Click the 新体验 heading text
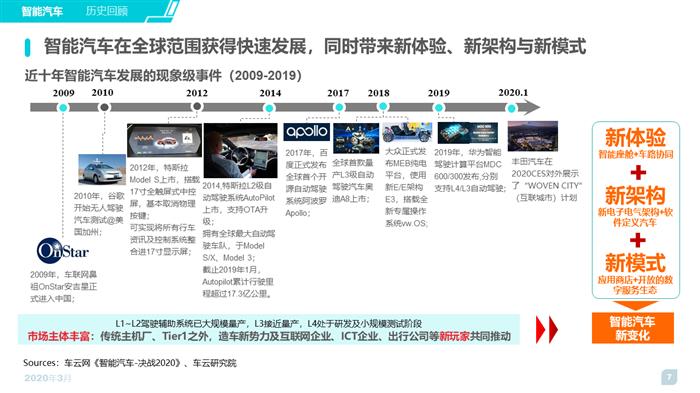The height and width of the screenshot is (393, 700). (635, 137)
